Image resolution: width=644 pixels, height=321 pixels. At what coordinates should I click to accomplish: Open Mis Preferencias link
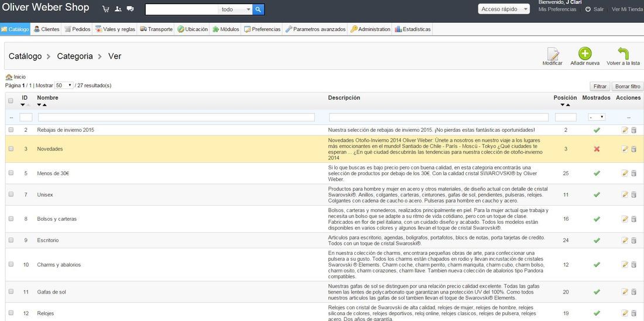pos(557,9)
